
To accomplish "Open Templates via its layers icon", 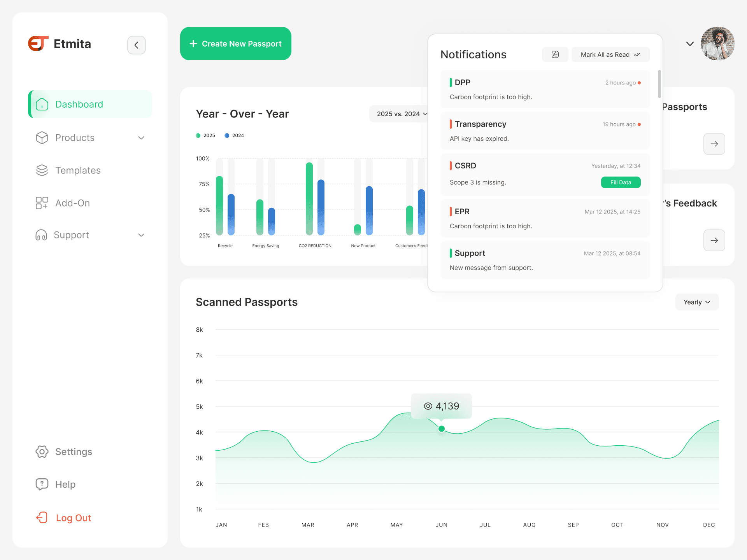I will tap(42, 170).
